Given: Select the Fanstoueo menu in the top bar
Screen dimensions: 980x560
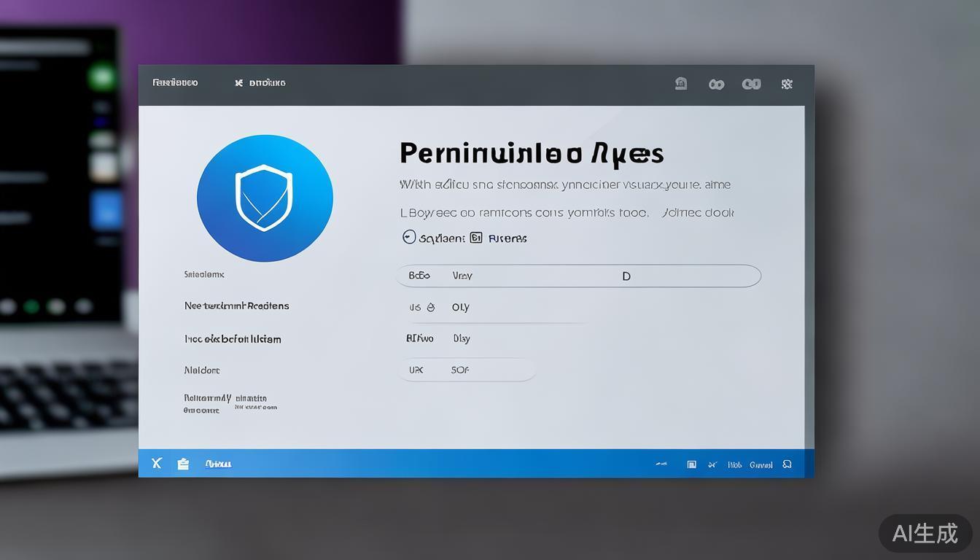Looking at the screenshot, I should tap(174, 82).
